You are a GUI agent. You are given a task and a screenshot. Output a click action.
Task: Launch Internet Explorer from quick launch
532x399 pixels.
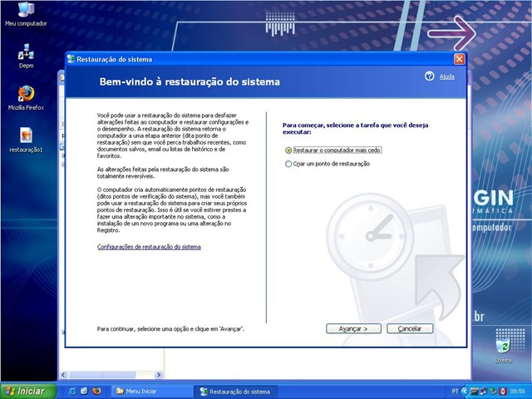[72, 392]
